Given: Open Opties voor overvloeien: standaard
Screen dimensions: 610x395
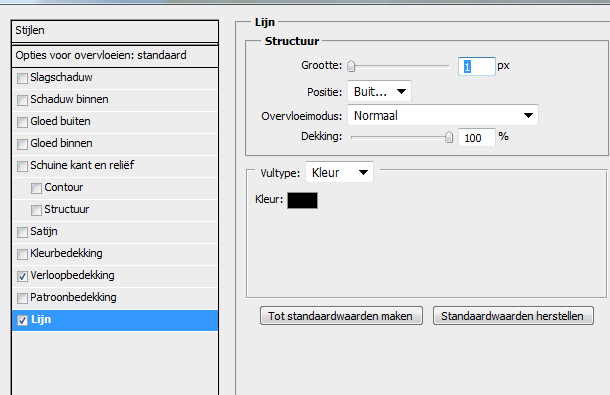Looking at the screenshot, I should [115, 56].
